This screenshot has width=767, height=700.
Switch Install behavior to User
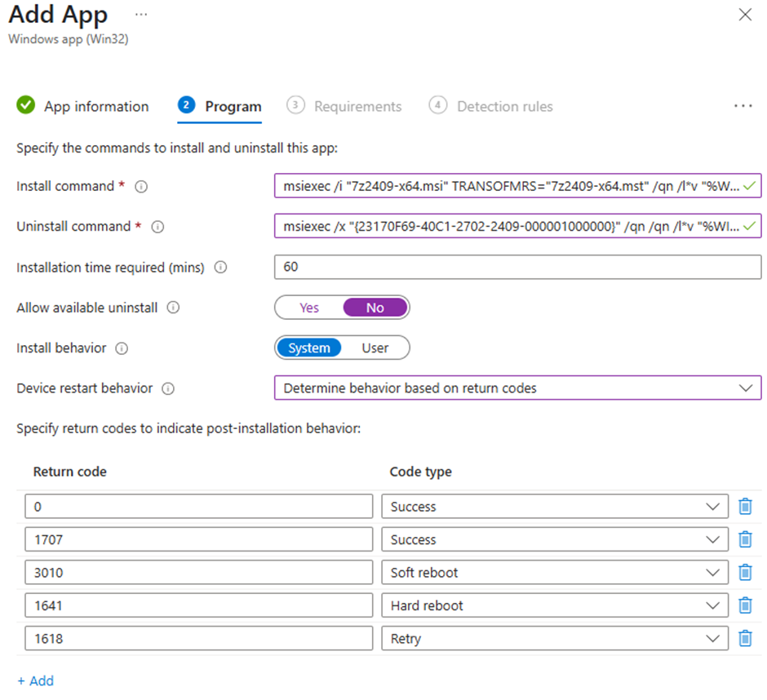[376, 348]
